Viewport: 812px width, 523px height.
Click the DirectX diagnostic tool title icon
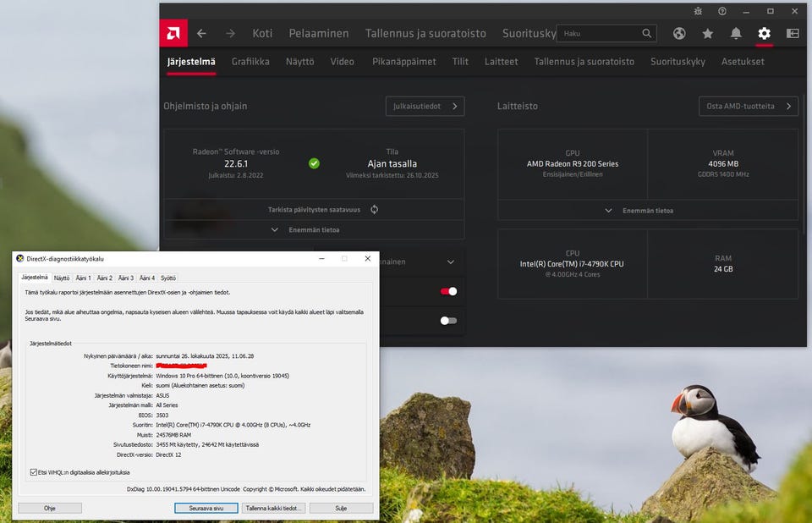coord(19,258)
